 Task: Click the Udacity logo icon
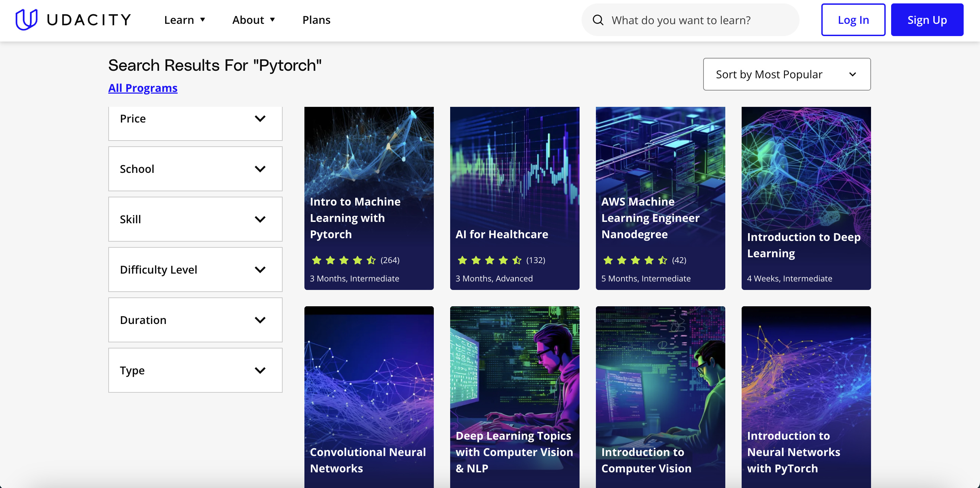[26, 20]
